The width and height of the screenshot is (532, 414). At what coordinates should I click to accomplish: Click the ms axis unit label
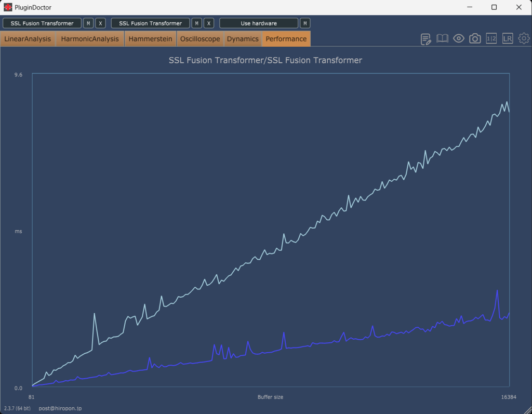18,231
